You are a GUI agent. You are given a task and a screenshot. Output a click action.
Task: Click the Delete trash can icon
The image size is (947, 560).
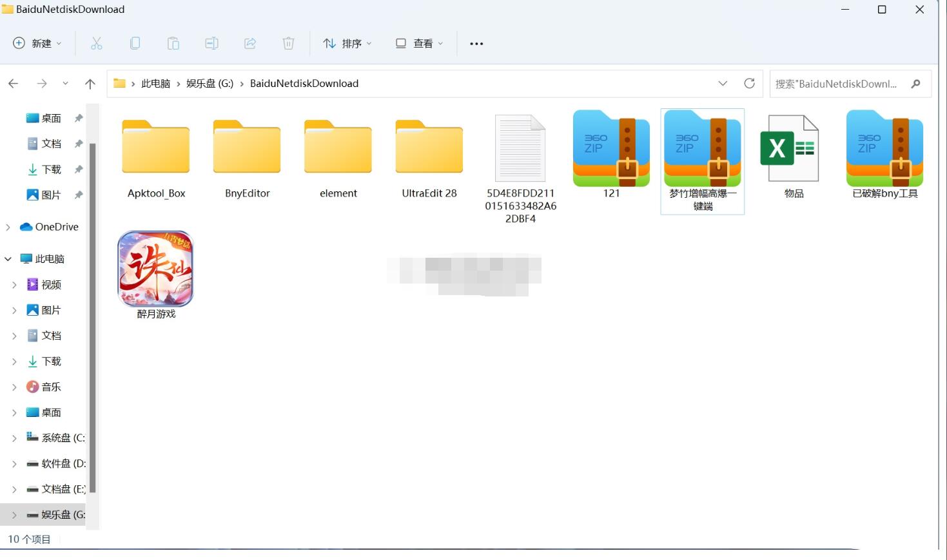pyautogui.click(x=288, y=43)
